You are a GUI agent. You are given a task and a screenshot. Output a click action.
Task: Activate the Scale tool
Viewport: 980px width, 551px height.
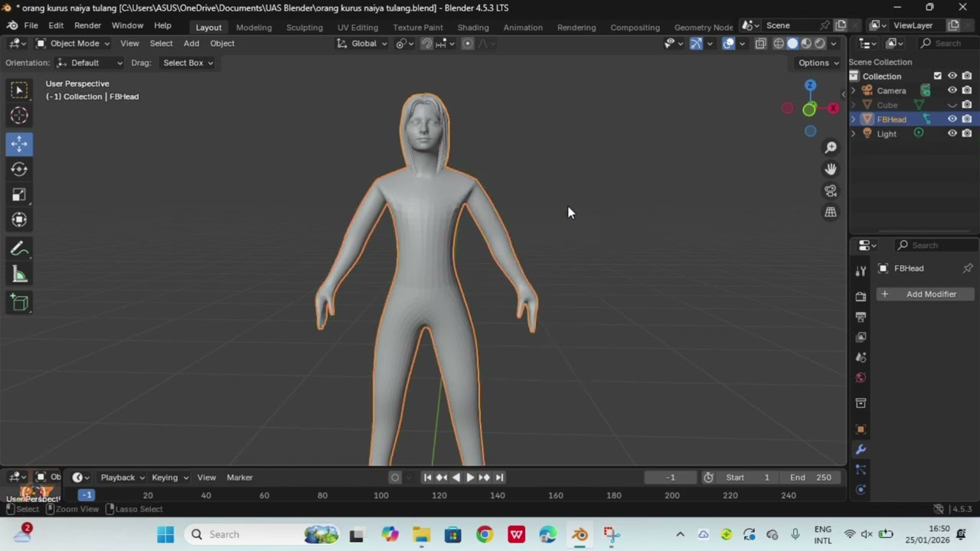(x=19, y=195)
